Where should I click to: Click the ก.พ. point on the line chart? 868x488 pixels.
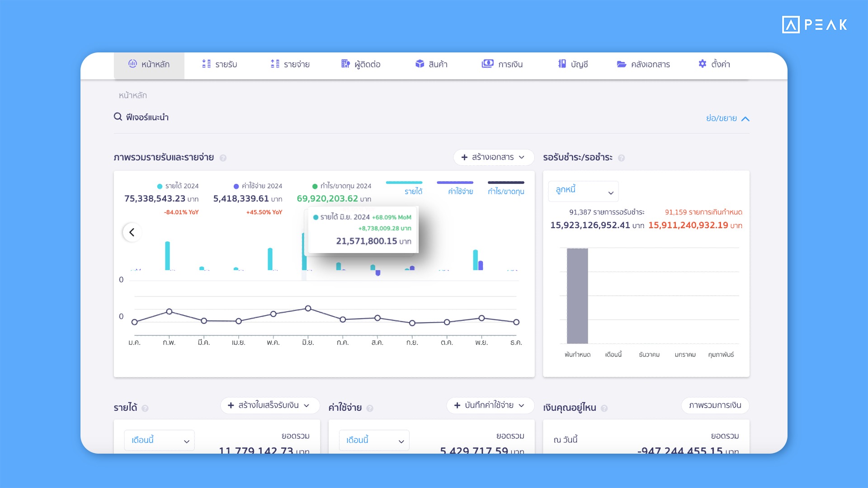[169, 311]
